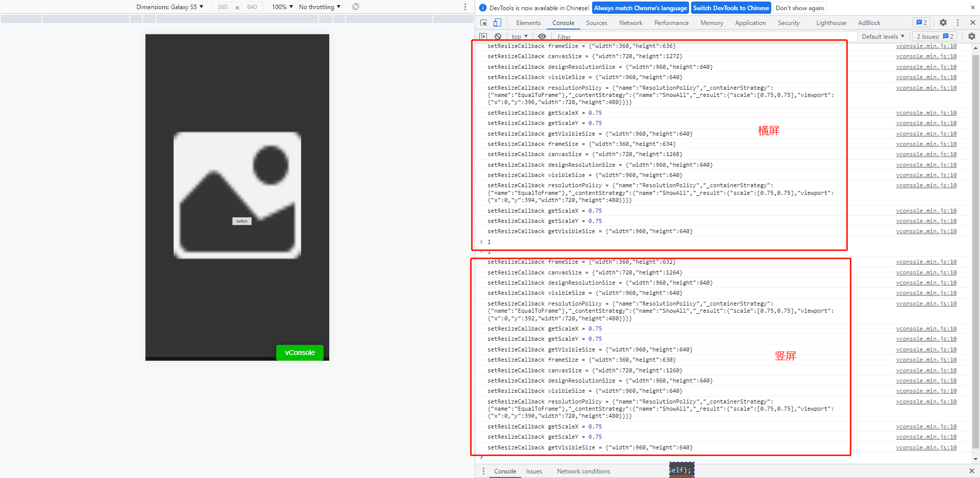
Task: Open the DevTools three-dot customize menu
Action: [958, 22]
